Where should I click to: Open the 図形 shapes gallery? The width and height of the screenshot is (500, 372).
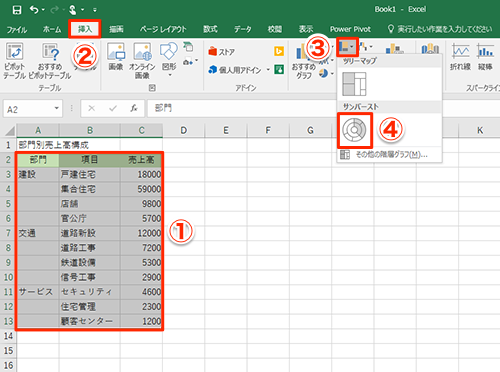169,59
